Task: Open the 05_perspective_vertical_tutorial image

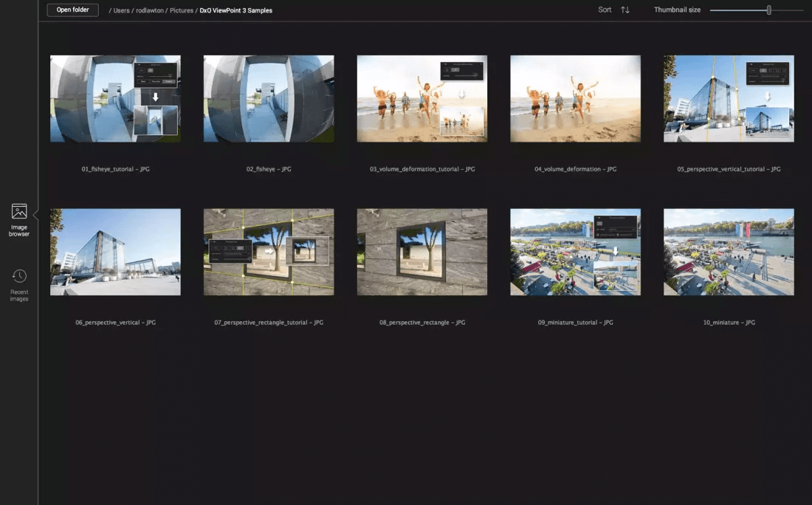Action: point(729,98)
